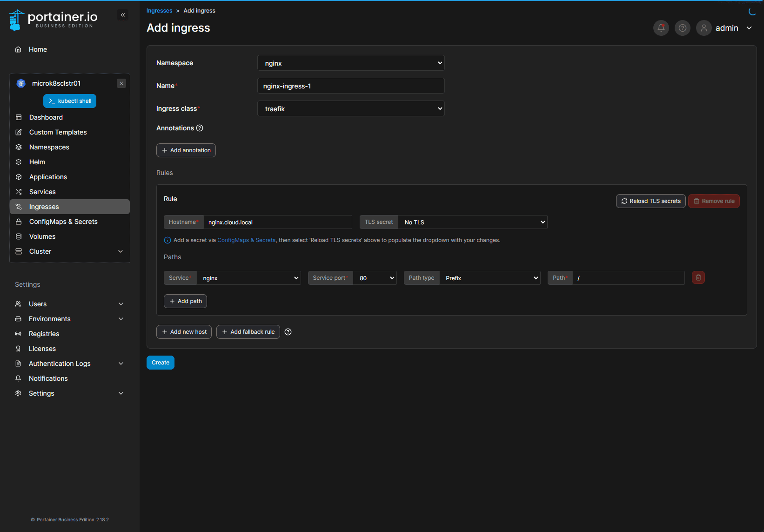Screen dimensions: 764x532
Task: Close the microk8sclstr01 environment with X
Action: (121, 83)
